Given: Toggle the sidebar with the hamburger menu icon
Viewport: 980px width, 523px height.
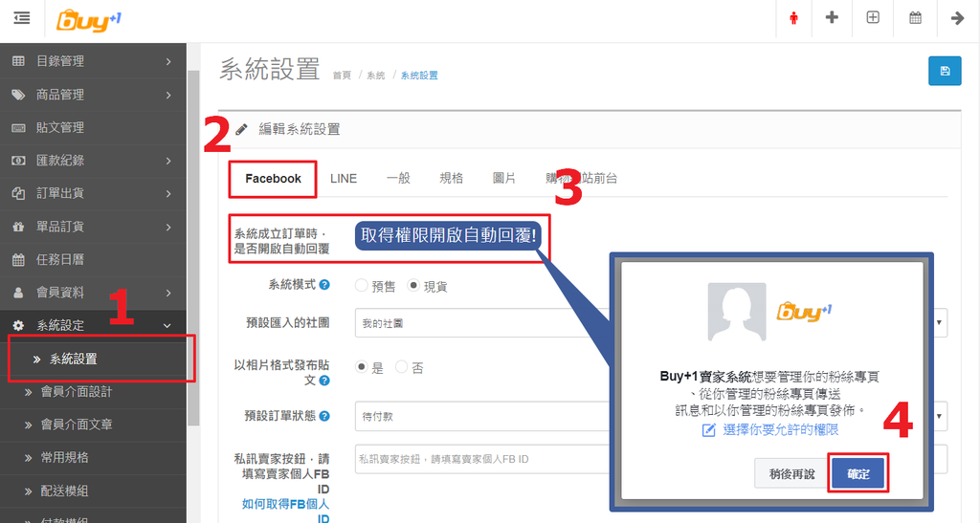Looking at the screenshot, I should [x=22, y=17].
